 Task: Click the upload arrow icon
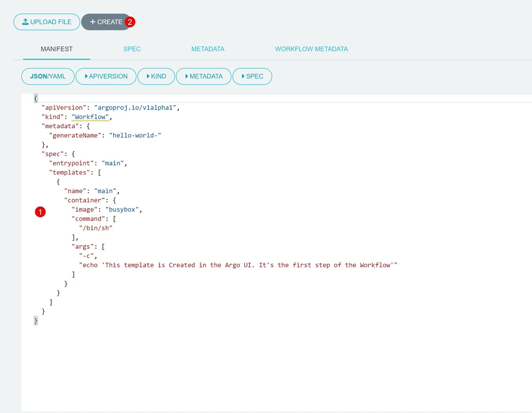pyautogui.click(x=25, y=22)
